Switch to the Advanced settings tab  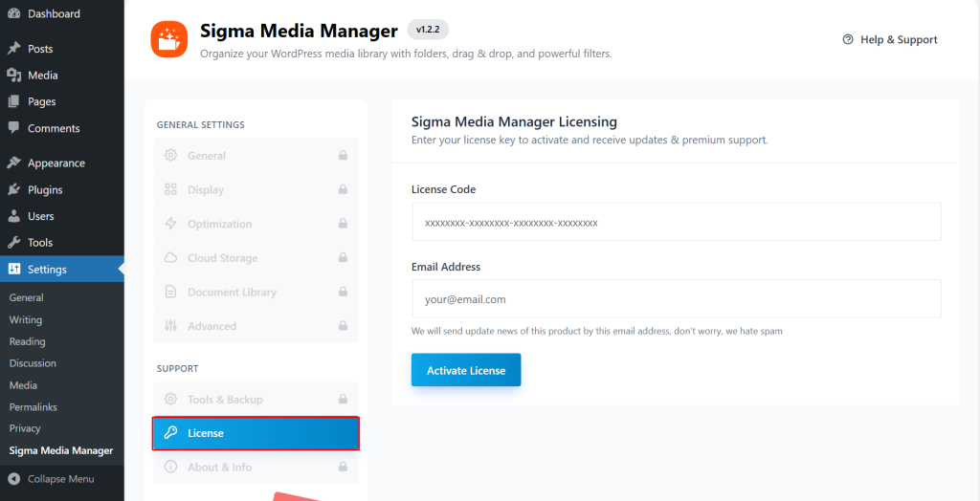point(256,326)
